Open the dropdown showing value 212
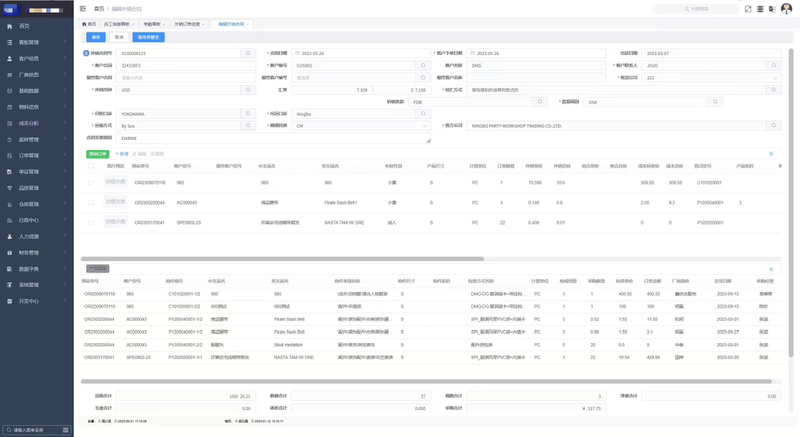The image size is (800, 437). pyautogui.click(x=711, y=78)
